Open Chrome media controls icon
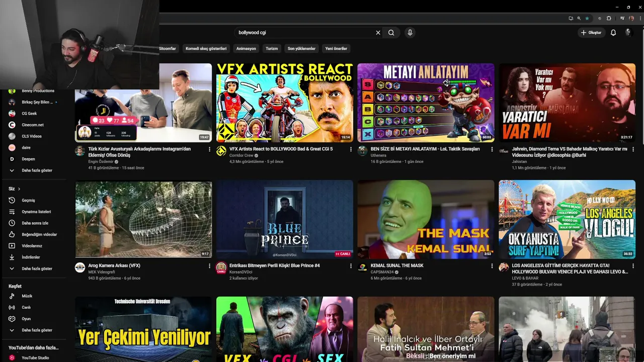Viewport: 644px width, 362px height. tap(622, 18)
